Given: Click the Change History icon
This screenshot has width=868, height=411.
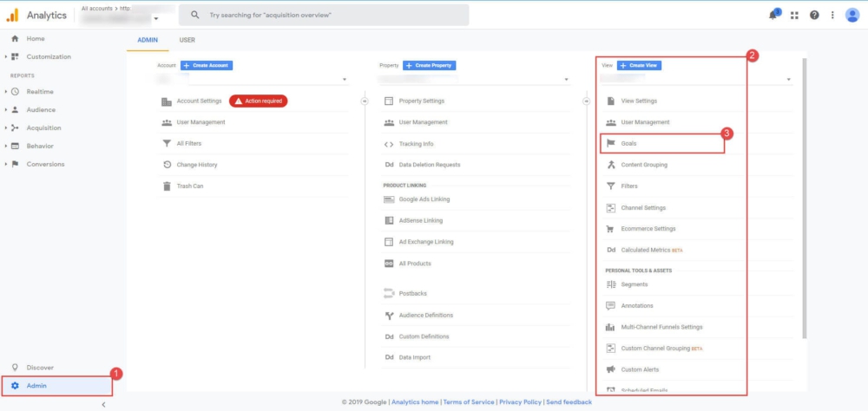Looking at the screenshot, I should click(x=166, y=165).
